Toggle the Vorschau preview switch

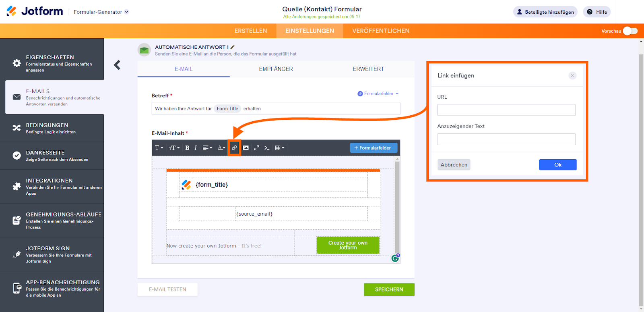pyautogui.click(x=630, y=31)
